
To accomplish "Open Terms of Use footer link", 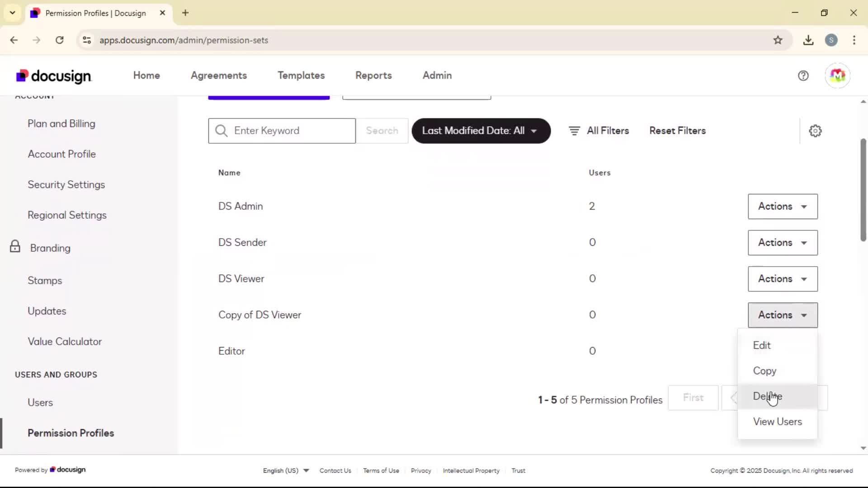I will coord(381,470).
